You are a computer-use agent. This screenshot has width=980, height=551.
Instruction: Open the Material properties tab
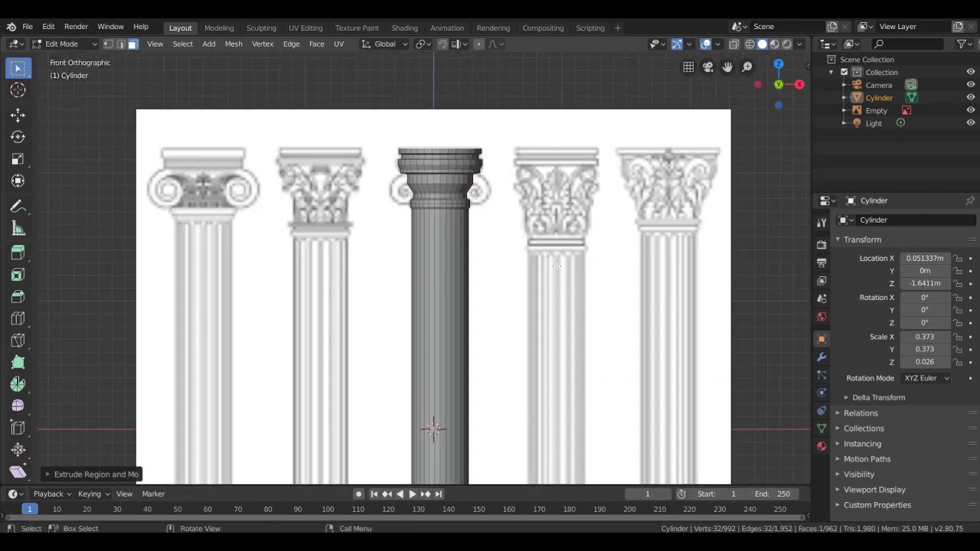point(822,446)
